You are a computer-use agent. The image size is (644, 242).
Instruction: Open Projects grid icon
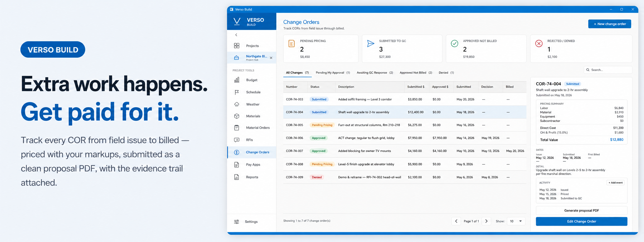point(237,46)
